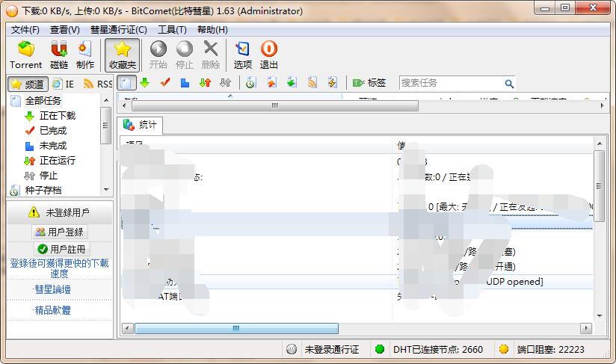Open the 登錄後可獲得更快的下載速度 link

[x=59, y=268]
